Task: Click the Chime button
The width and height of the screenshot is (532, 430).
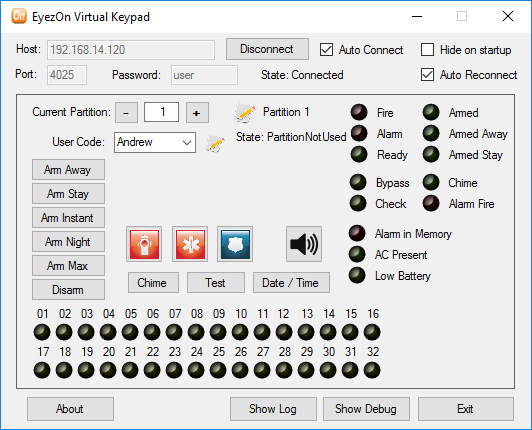Action: click(x=153, y=282)
